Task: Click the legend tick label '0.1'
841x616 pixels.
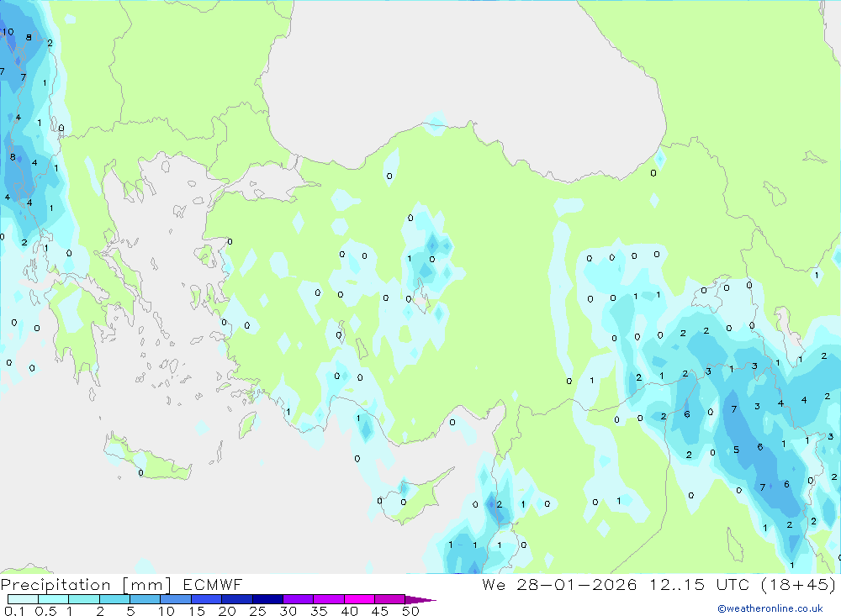Action: pyautogui.click(x=14, y=611)
